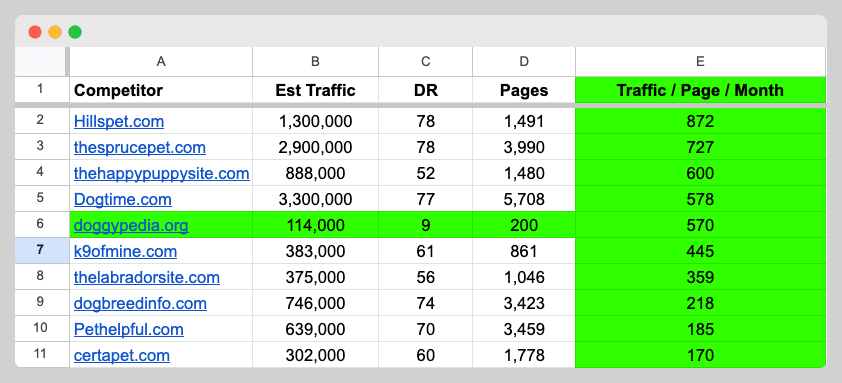Click the Traffic / Page / Month header cell
Viewport: 842px width, 383px height.
click(x=700, y=90)
